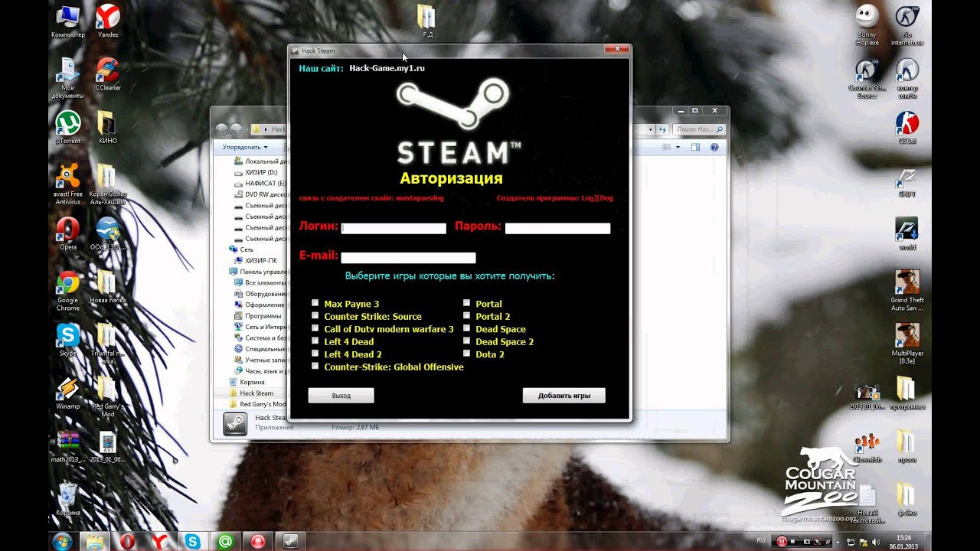Enable the Dead Space checkbox
Viewport: 980px width, 551px height.
pos(466,328)
